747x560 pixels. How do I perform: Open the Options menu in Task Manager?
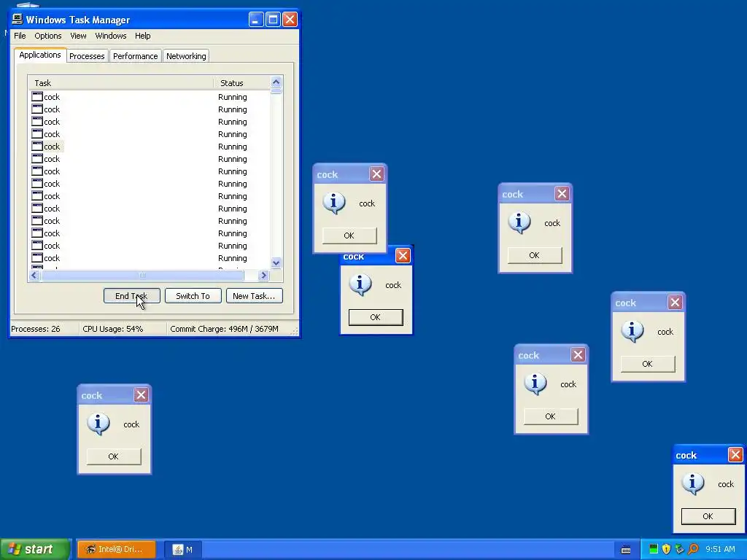[x=47, y=36]
